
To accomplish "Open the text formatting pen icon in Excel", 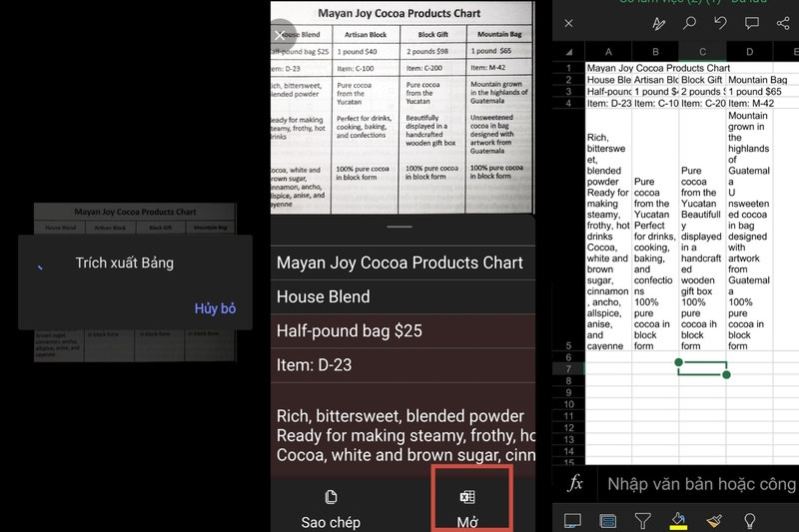I will click(658, 23).
